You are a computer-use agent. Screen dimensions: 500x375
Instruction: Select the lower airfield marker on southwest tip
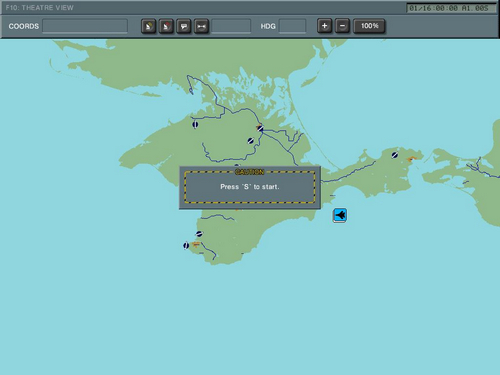click(186, 246)
